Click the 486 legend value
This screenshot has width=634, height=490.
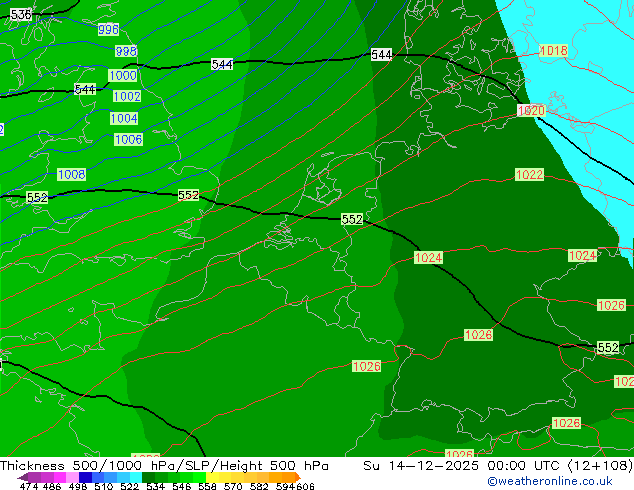(52, 486)
